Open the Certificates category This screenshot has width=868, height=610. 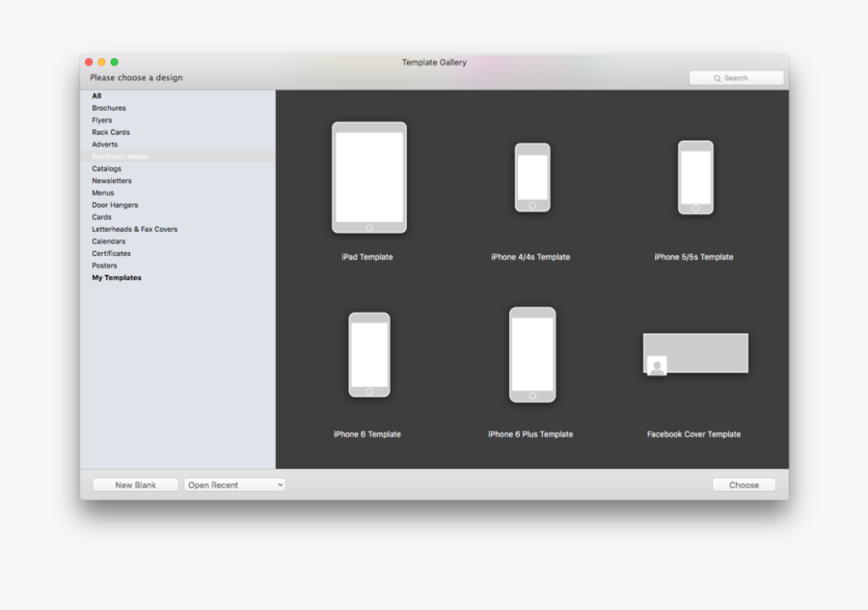tap(111, 254)
